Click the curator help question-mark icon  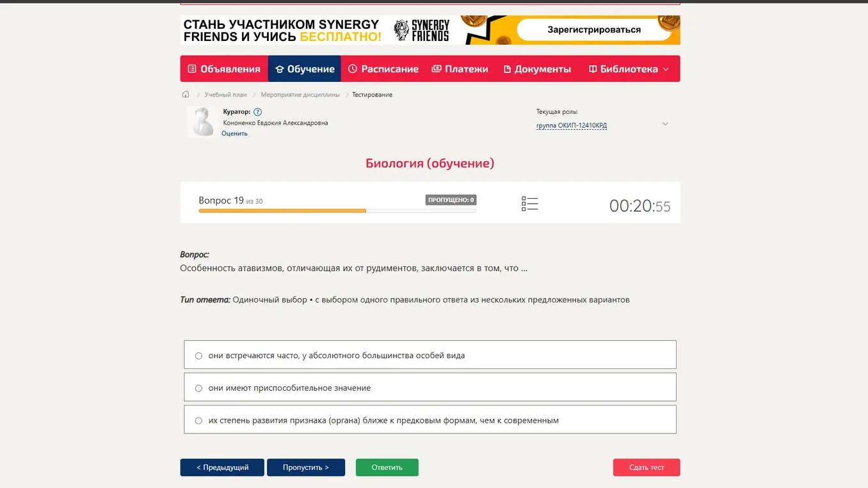[x=257, y=112]
